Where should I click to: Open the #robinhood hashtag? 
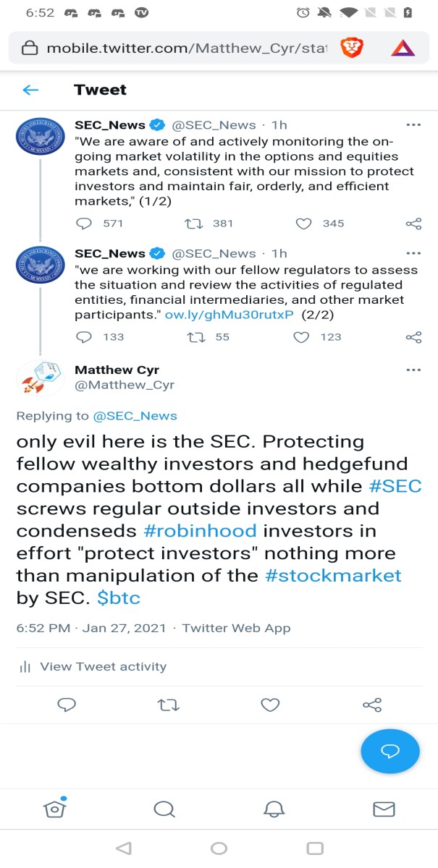[201, 530]
